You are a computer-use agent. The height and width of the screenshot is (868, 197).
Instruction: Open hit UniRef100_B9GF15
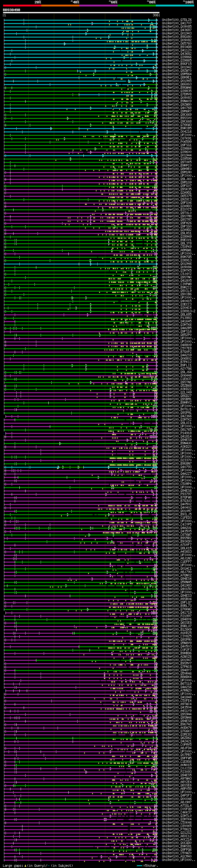pyautogui.click(x=177, y=64)
